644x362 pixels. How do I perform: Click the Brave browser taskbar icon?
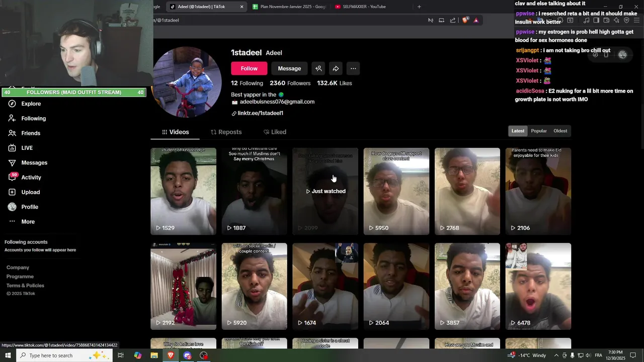171,355
